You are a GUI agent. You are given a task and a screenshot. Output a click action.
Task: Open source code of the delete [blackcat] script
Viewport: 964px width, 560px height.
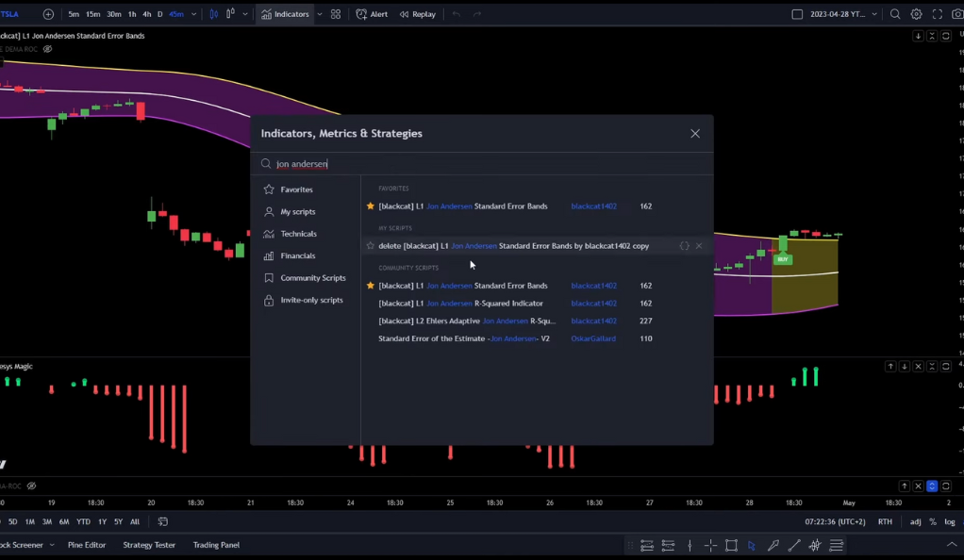[684, 246]
